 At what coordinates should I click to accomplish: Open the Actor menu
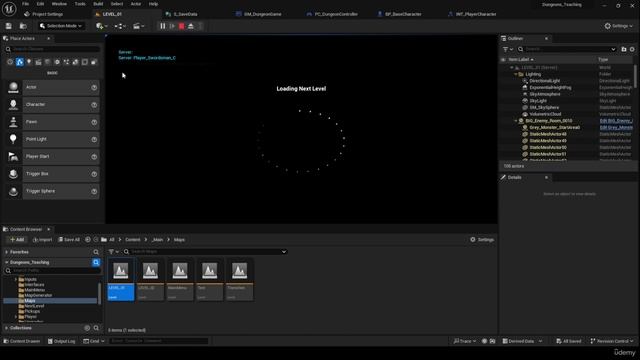136,4
